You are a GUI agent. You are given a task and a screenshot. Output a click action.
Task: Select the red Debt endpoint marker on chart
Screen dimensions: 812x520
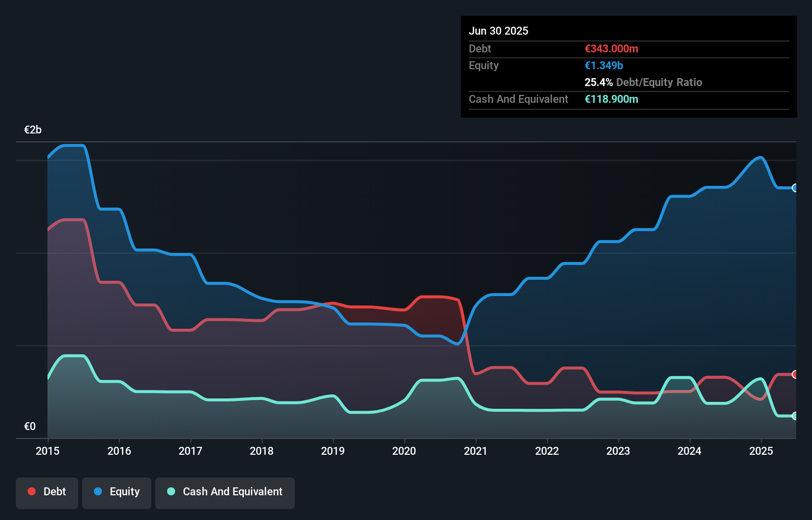coord(795,374)
